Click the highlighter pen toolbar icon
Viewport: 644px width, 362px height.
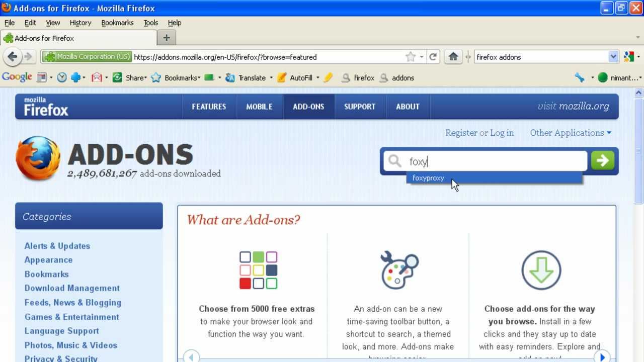tap(328, 77)
